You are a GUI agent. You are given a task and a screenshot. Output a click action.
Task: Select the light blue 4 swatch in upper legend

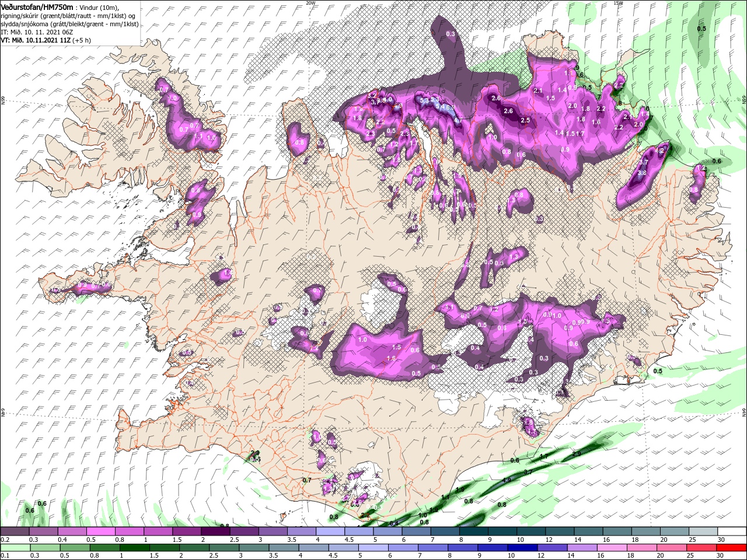[x=330, y=531]
